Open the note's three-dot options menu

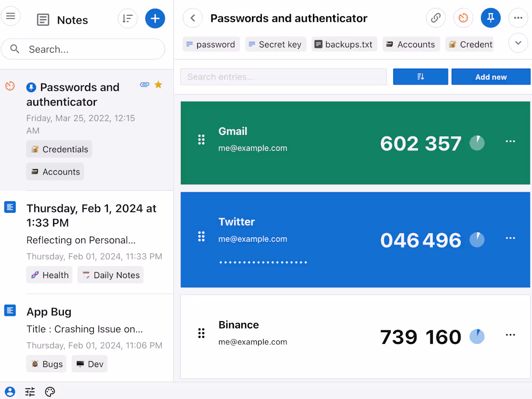click(518, 17)
